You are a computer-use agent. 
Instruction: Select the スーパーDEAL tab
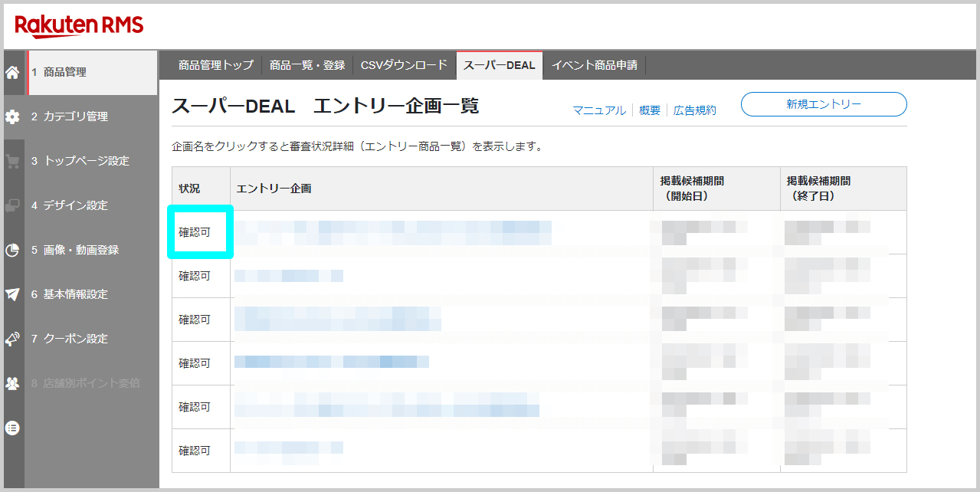tap(500, 65)
